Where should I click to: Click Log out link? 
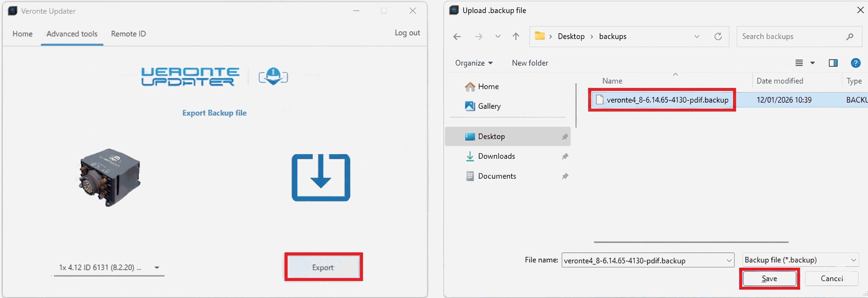click(x=407, y=33)
